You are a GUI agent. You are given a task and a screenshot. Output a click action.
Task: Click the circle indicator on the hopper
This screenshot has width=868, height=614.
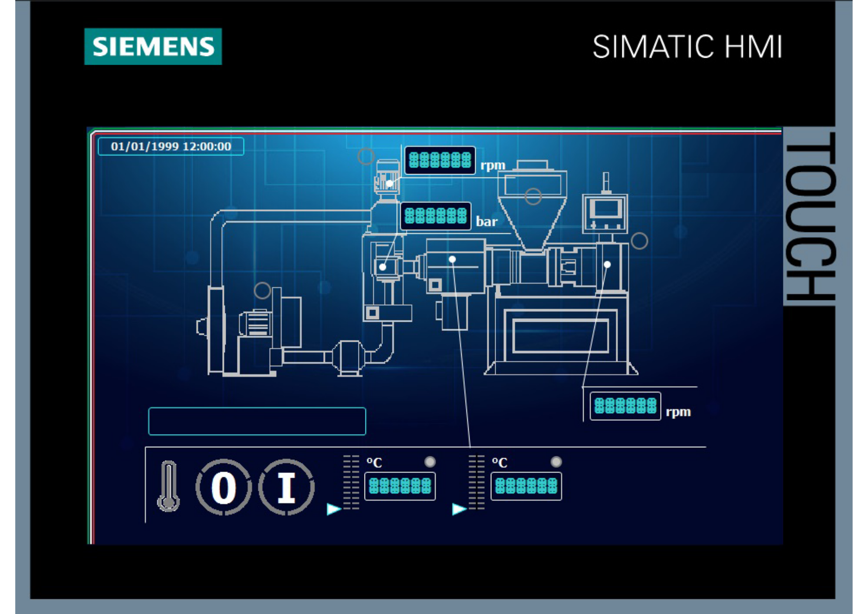(533, 196)
